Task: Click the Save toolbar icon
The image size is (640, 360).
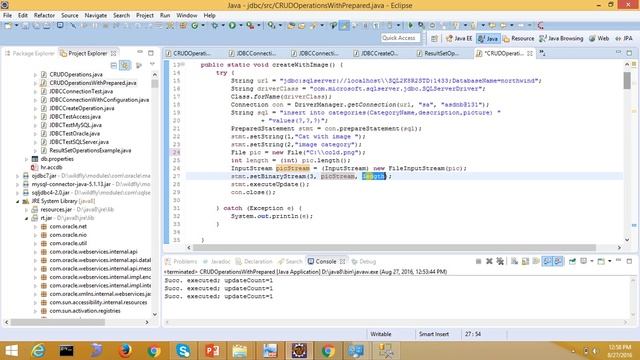Action: coord(25,26)
